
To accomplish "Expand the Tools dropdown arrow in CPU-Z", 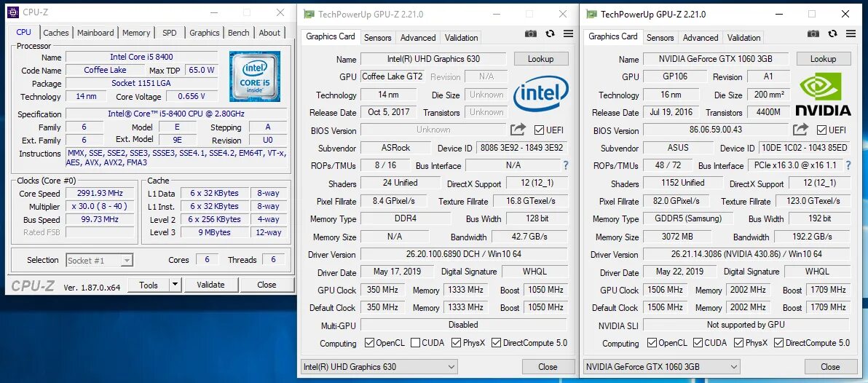I will coord(175,285).
